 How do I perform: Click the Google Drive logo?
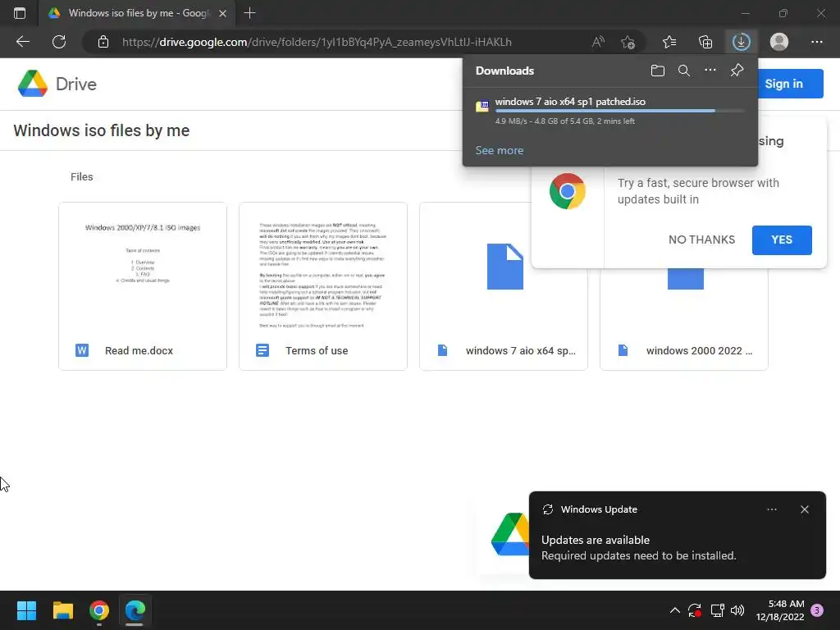coord(57,84)
